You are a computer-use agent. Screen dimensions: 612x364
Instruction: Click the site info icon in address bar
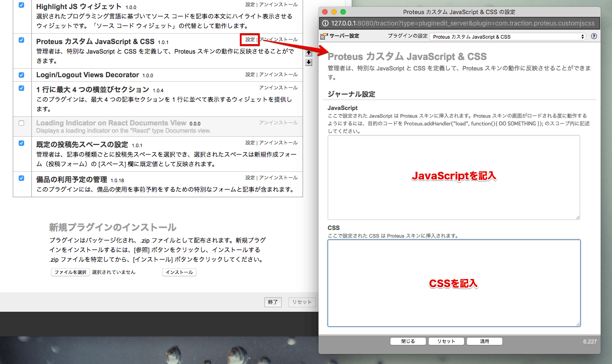coord(325,23)
